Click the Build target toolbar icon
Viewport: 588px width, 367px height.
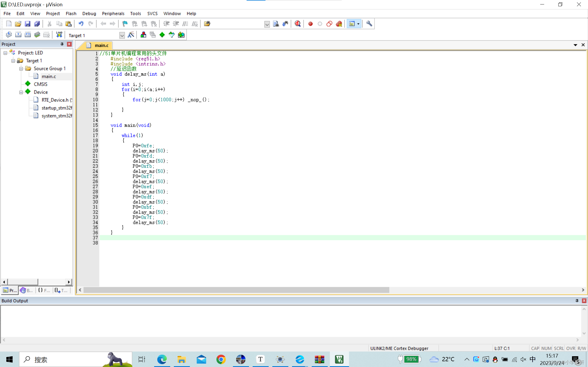pyautogui.click(x=18, y=35)
